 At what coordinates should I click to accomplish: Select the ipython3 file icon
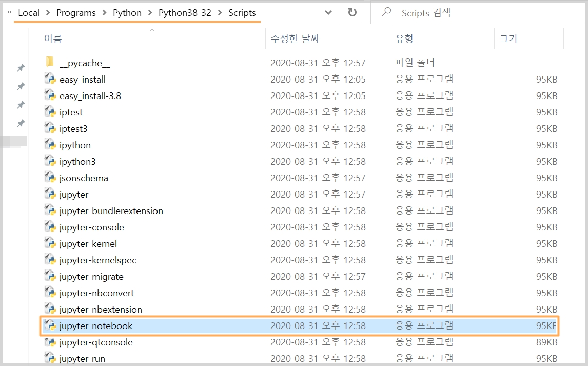tap(50, 161)
